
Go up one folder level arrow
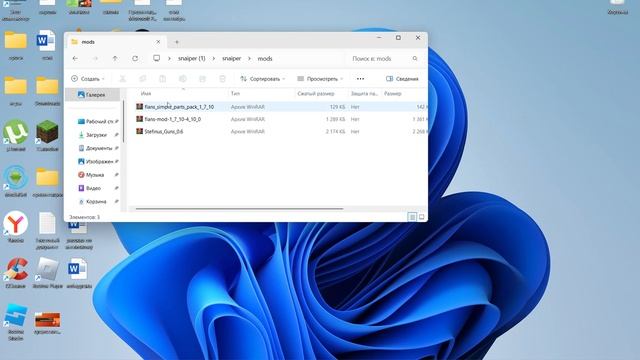click(x=115, y=58)
